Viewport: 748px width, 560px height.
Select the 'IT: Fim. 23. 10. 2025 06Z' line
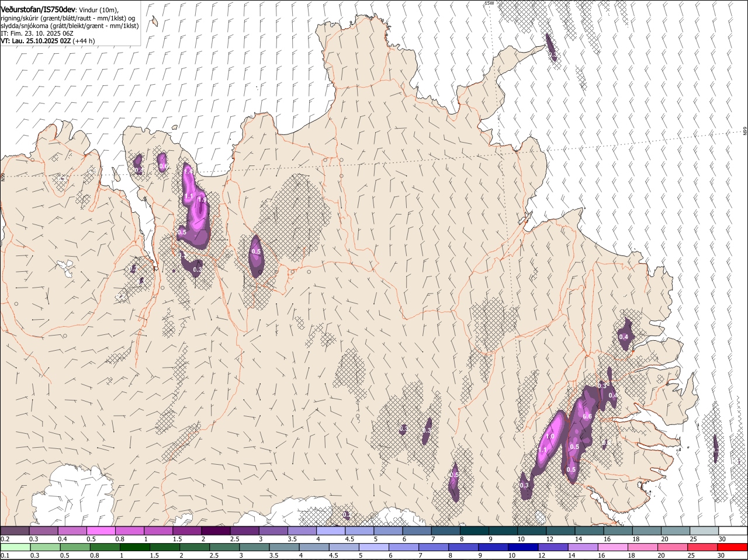(37, 33)
